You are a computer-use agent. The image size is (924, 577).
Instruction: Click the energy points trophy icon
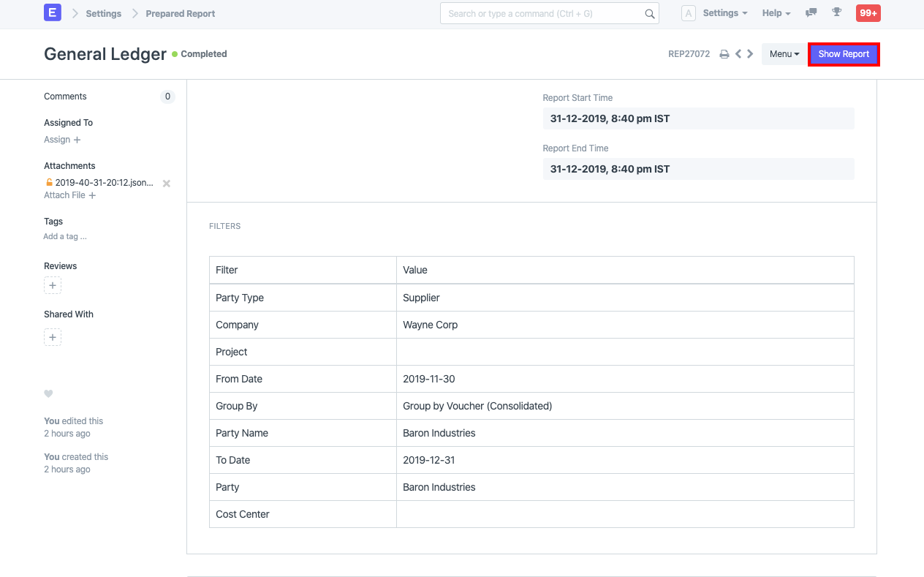(836, 12)
